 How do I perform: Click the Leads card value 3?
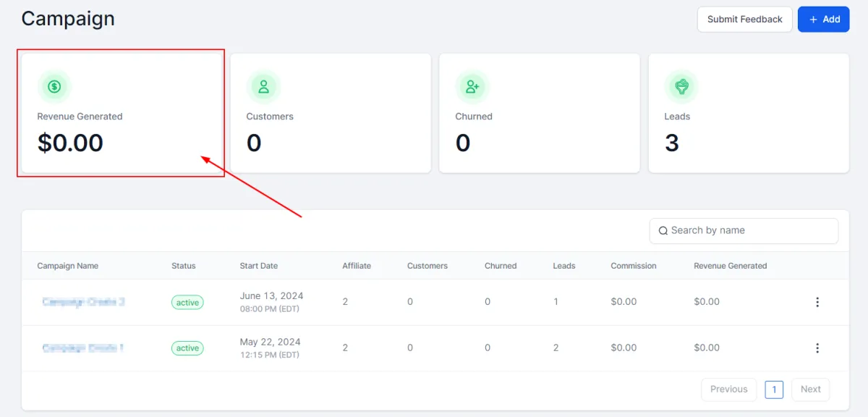pos(672,143)
